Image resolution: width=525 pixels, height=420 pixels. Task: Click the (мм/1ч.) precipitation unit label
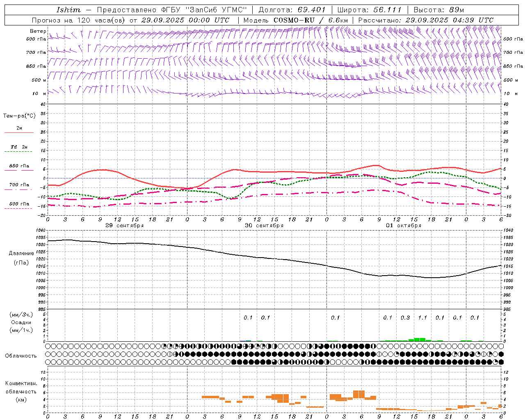(21, 330)
